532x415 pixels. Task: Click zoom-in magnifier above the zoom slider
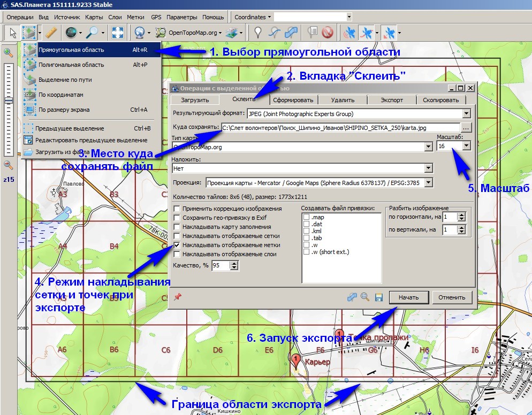point(8,52)
